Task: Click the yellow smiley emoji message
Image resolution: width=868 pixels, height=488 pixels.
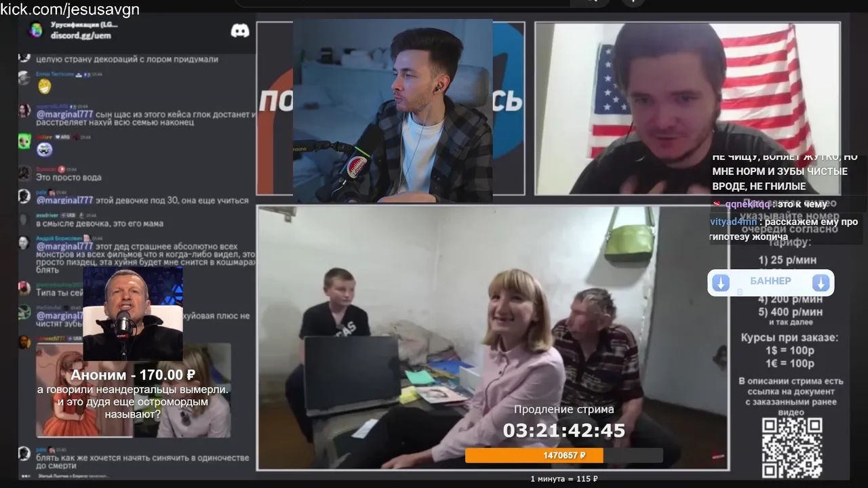Action: click(44, 86)
